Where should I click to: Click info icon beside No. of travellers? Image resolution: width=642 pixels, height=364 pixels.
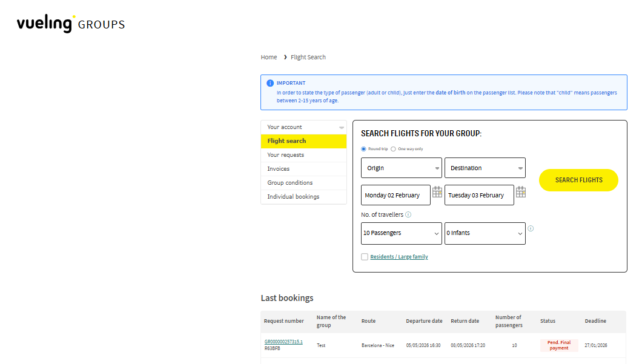click(408, 214)
